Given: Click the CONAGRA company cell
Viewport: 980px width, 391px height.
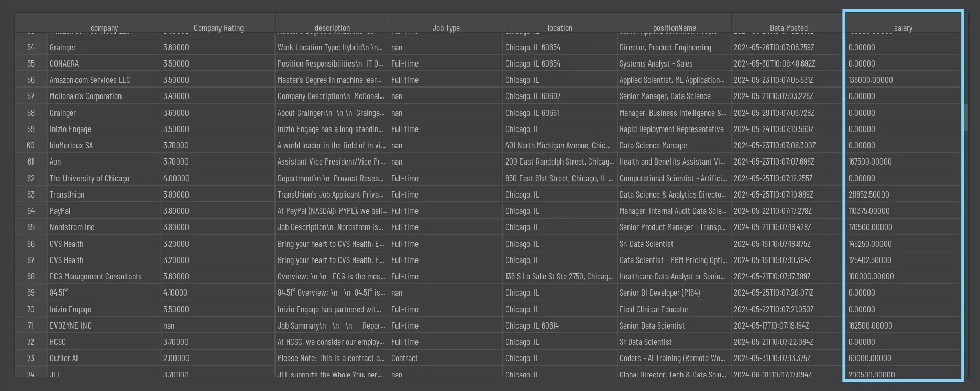Looking at the screenshot, I should tap(104, 63).
